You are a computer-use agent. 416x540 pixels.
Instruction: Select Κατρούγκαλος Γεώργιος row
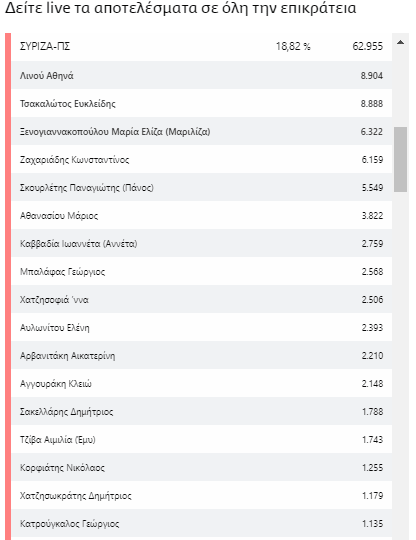(202, 523)
